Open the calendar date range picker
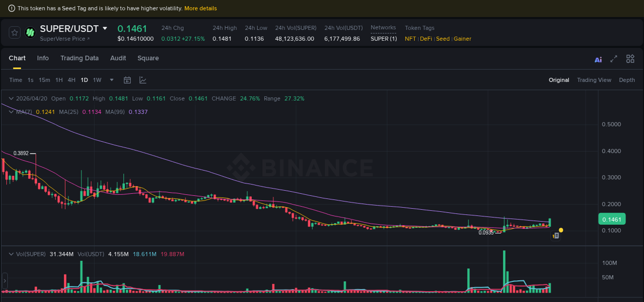This screenshot has width=644, height=302. (x=127, y=80)
